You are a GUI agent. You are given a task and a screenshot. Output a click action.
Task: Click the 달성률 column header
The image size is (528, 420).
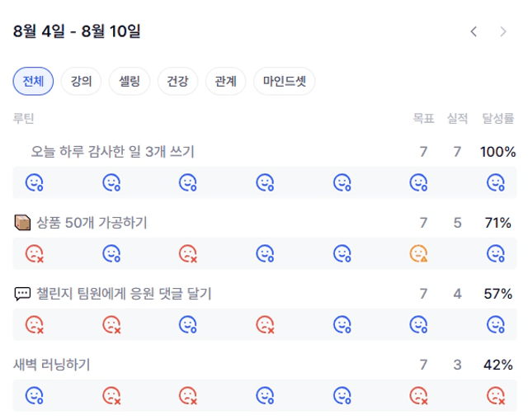point(498,118)
